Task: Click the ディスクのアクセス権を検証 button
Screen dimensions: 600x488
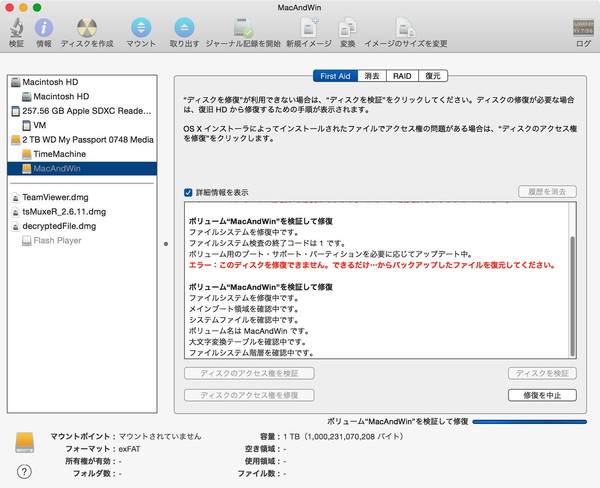Action: [249, 373]
